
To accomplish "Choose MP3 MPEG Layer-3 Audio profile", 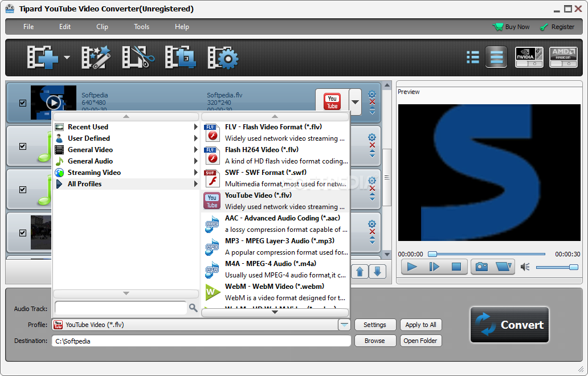I will [x=276, y=247].
